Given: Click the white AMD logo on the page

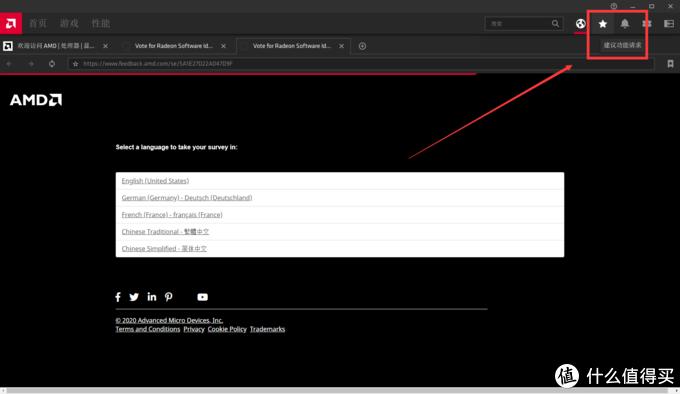Looking at the screenshot, I should pyautogui.click(x=36, y=100).
